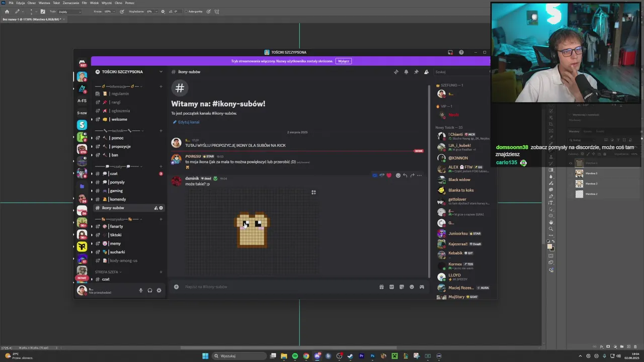
Task: Open Discord threads icon in channel header
Action: 396,72
